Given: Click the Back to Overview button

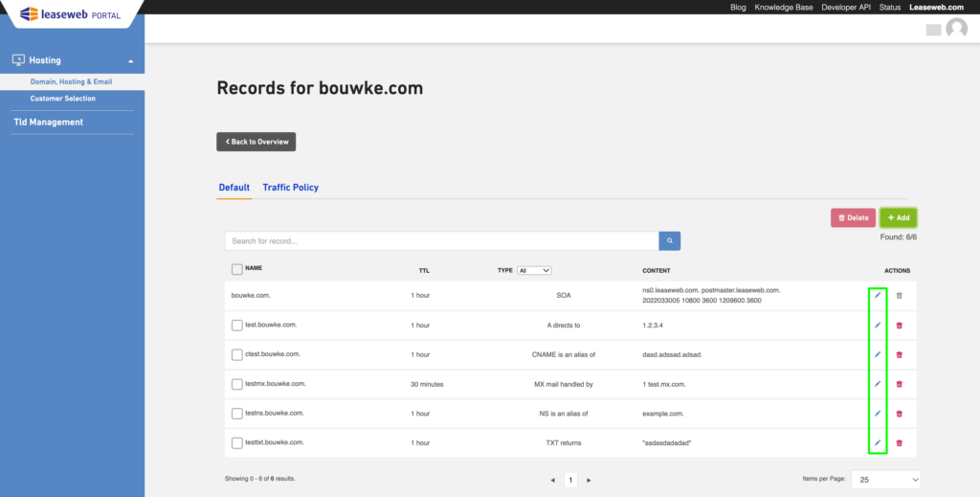Looking at the screenshot, I should pyautogui.click(x=256, y=142).
